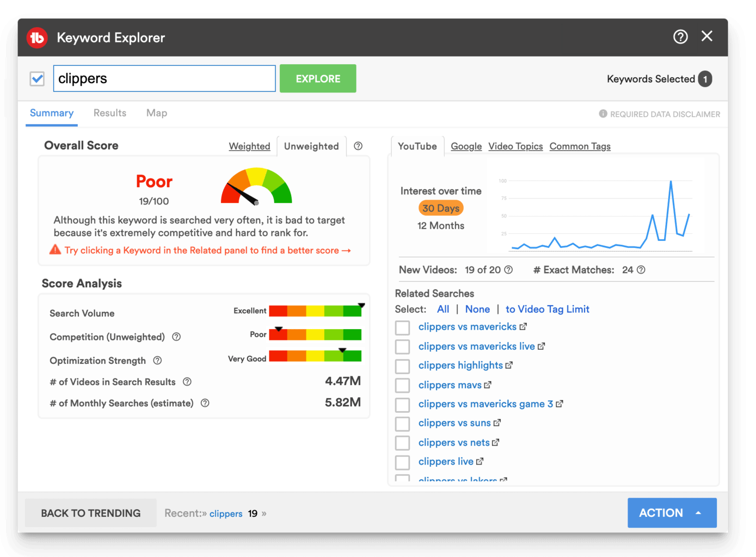Image resolution: width=756 pixels, height=557 pixels.
Task: Click the red warning triangle icon
Action: click(55, 250)
